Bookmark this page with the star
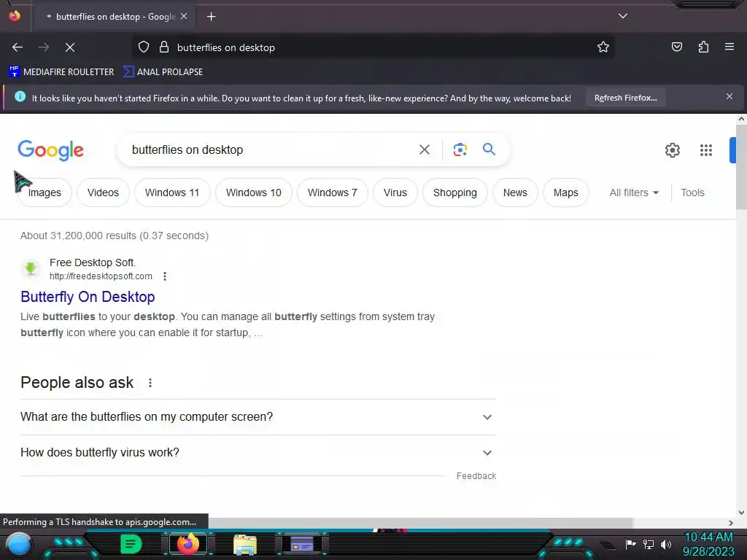 [603, 47]
